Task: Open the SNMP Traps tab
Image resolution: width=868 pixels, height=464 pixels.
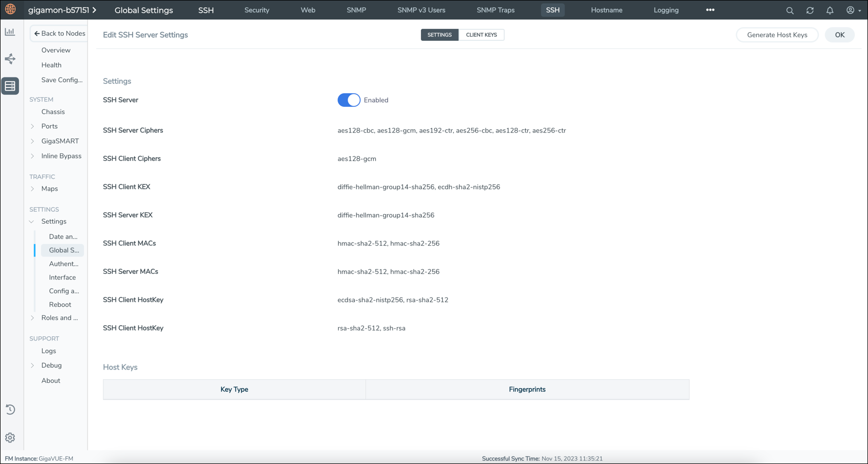Action: 495,10
